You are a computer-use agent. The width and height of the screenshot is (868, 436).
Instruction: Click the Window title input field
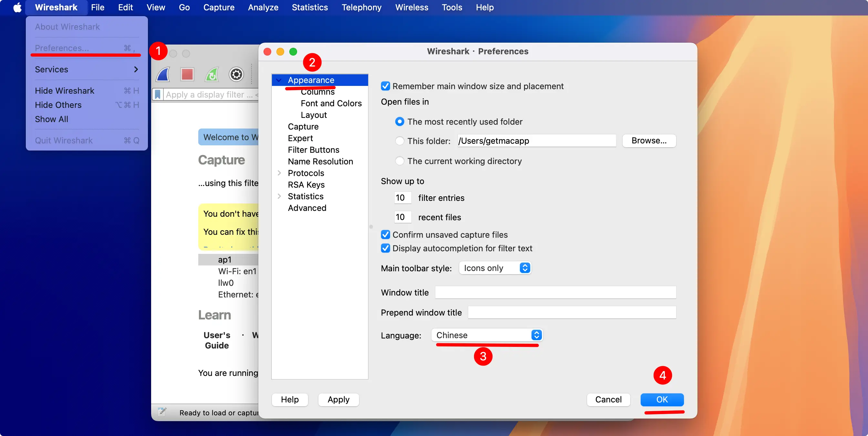coord(555,293)
